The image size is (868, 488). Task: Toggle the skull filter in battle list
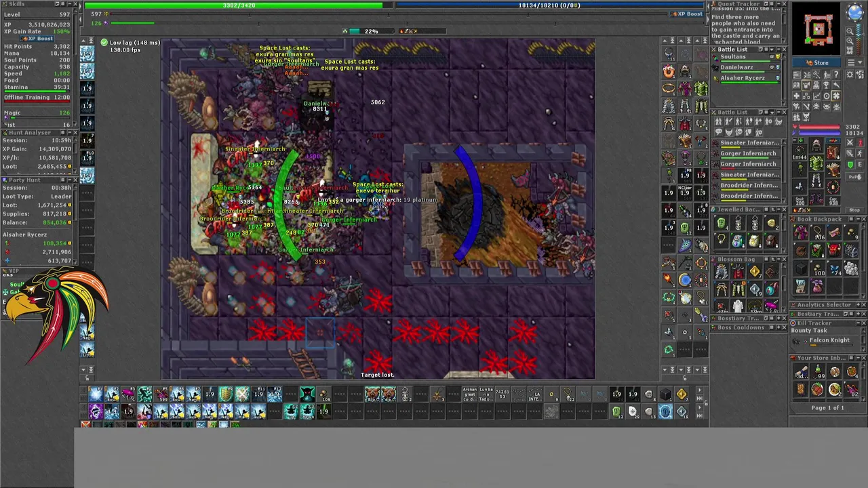click(739, 131)
